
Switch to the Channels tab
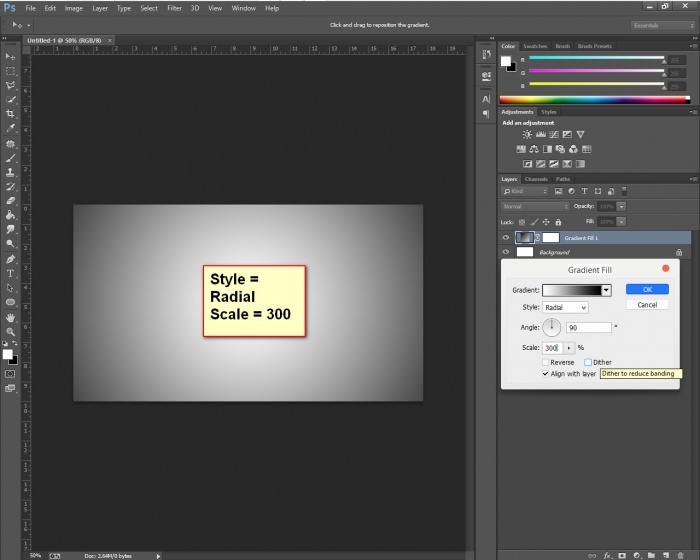coord(536,179)
